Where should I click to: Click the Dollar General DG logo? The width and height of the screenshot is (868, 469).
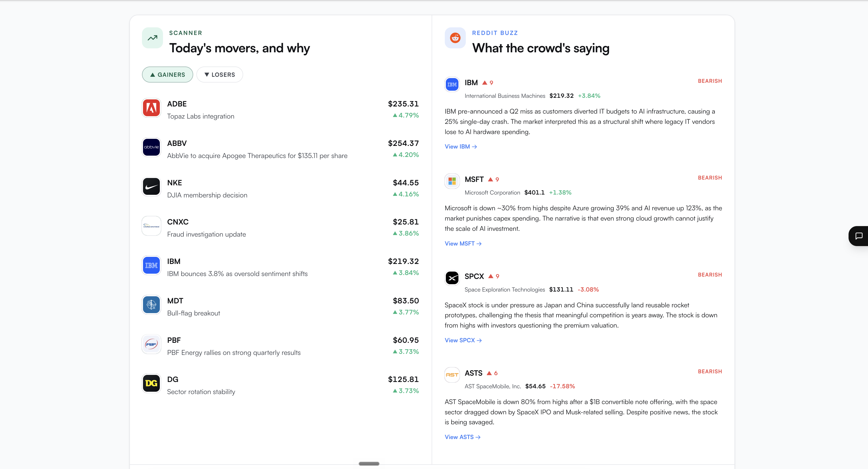(151, 383)
